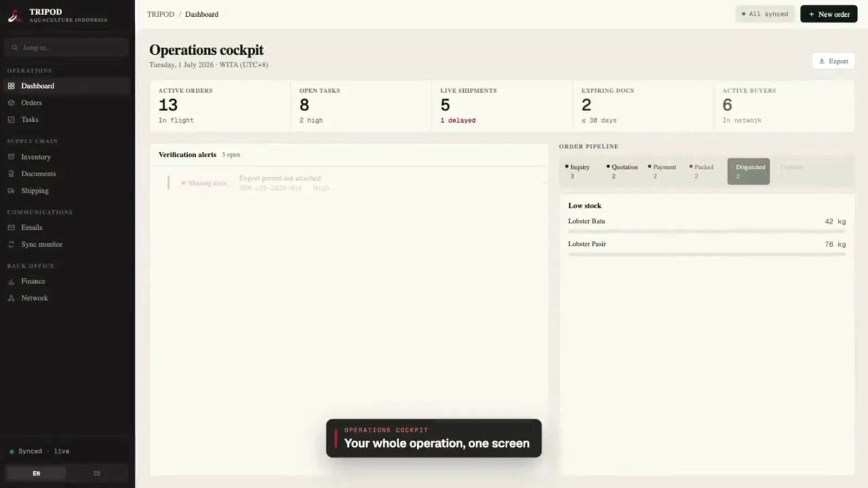Click the Tasks checkbox icon in sidebar
868x488 pixels.
point(11,119)
